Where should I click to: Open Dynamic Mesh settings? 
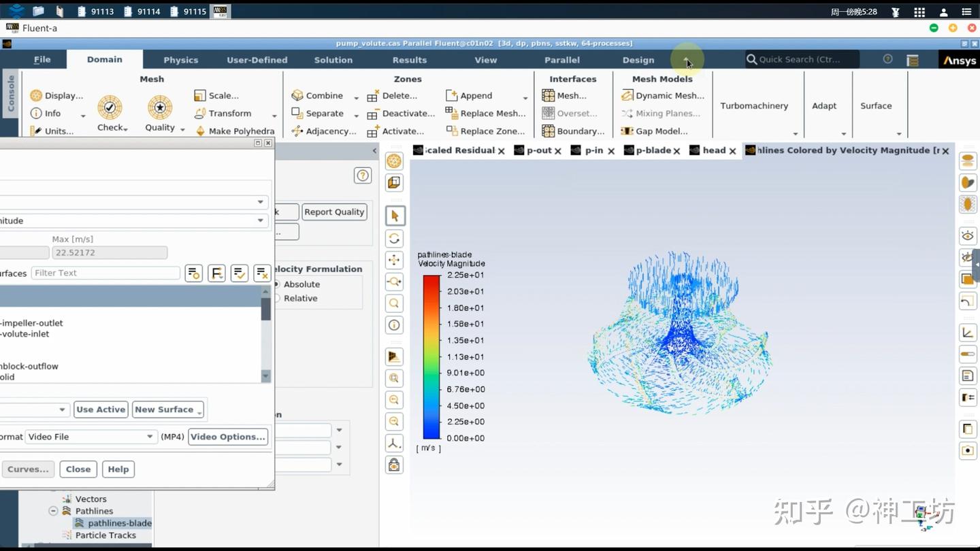(663, 96)
